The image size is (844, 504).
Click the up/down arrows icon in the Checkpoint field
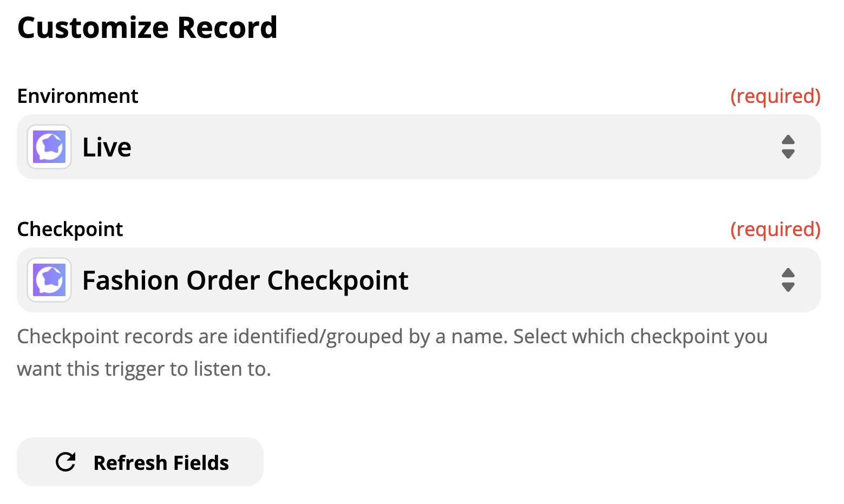pos(788,280)
